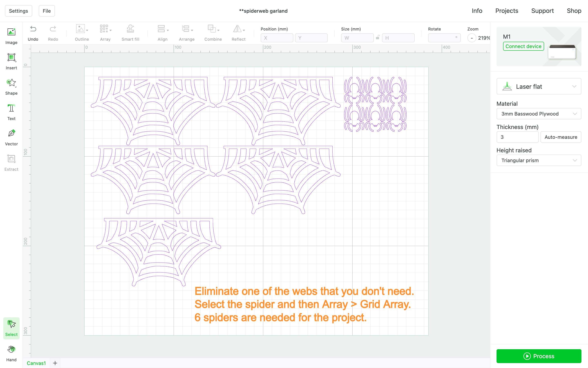
Task: Open the Align options
Action: pos(163,33)
